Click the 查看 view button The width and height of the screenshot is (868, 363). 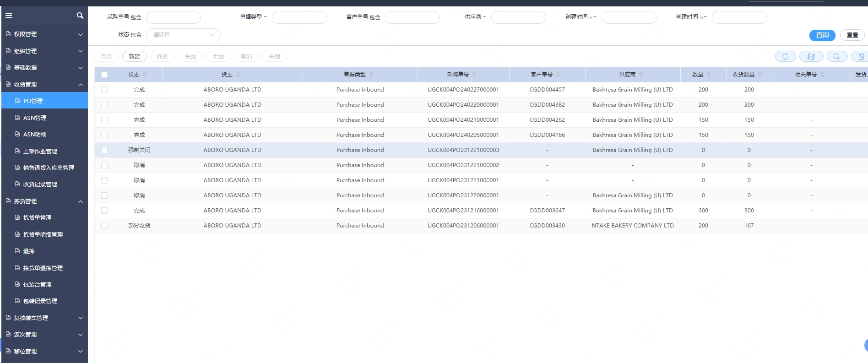[x=107, y=56]
